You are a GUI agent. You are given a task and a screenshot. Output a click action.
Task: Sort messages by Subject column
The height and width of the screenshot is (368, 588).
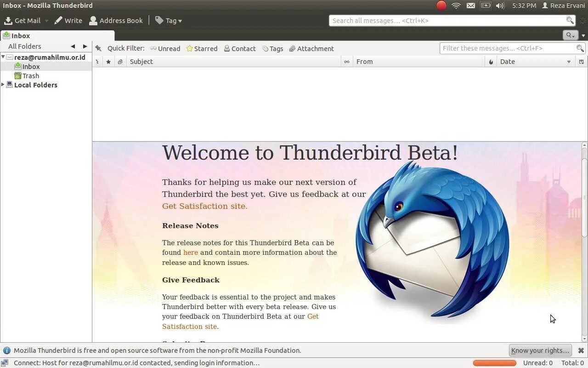coord(234,62)
